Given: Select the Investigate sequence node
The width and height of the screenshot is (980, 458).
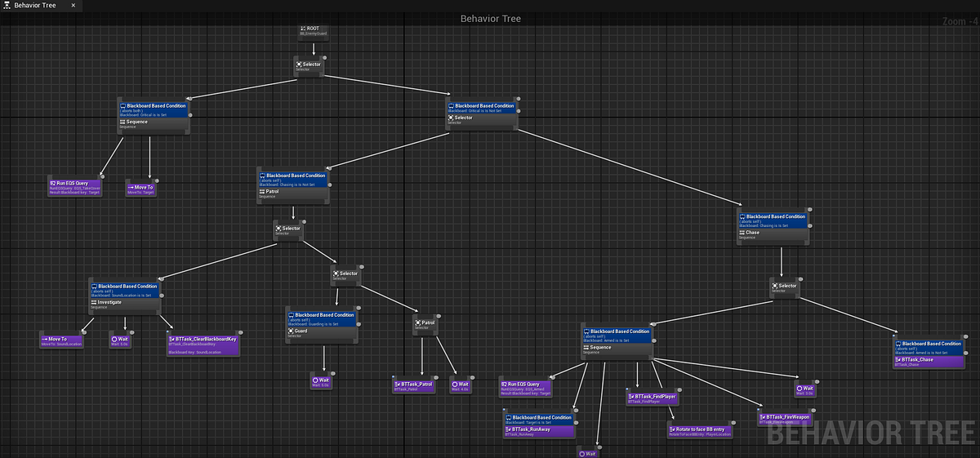Looking at the screenshot, I should click(125, 304).
